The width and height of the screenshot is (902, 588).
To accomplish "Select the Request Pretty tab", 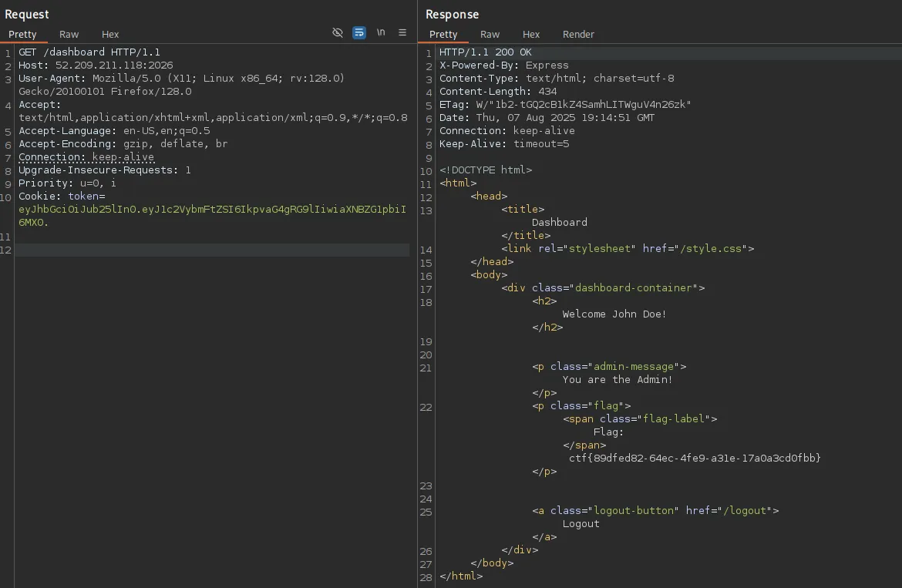I will pos(22,34).
